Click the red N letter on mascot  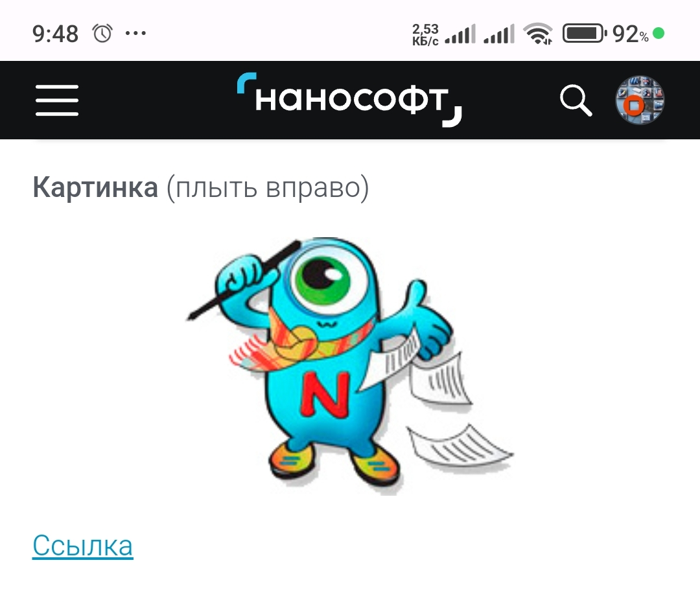click(x=325, y=394)
